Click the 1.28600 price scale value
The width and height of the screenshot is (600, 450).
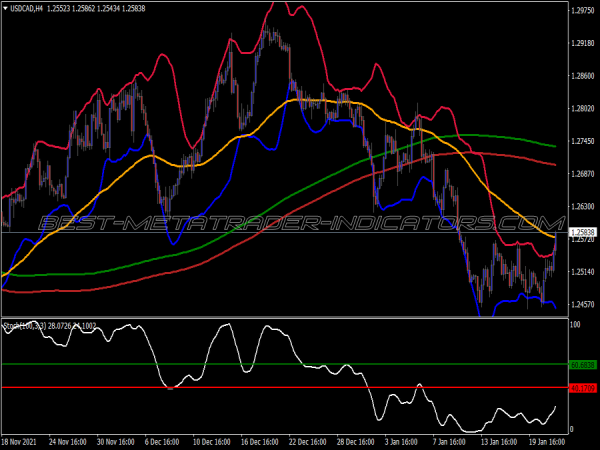pos(582,76)
